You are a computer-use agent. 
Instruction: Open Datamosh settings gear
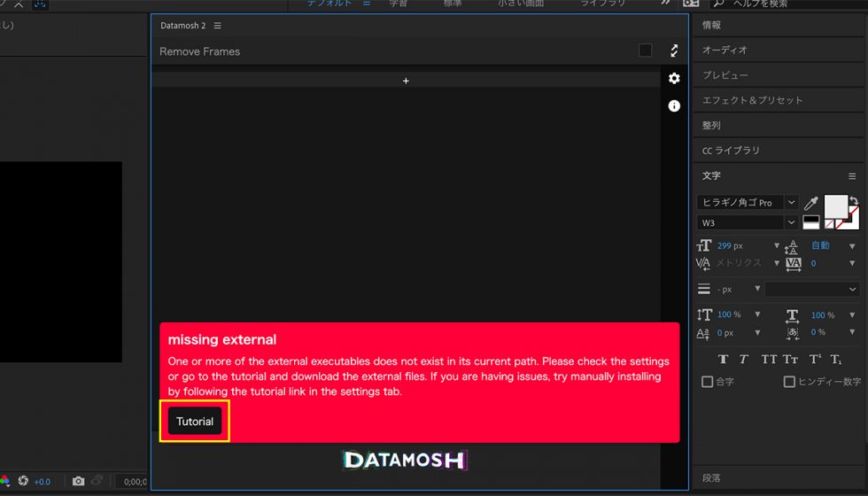point(674,79)
